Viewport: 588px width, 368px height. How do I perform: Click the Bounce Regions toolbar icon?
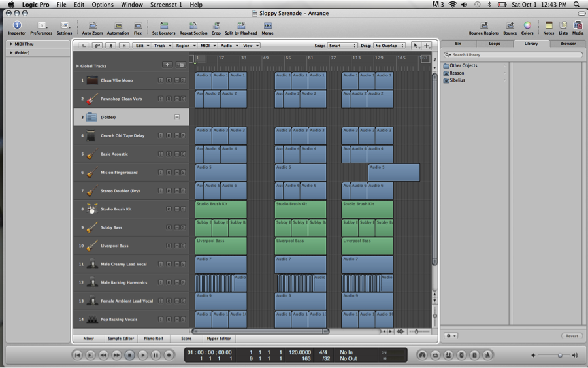[x=484, y=27]
